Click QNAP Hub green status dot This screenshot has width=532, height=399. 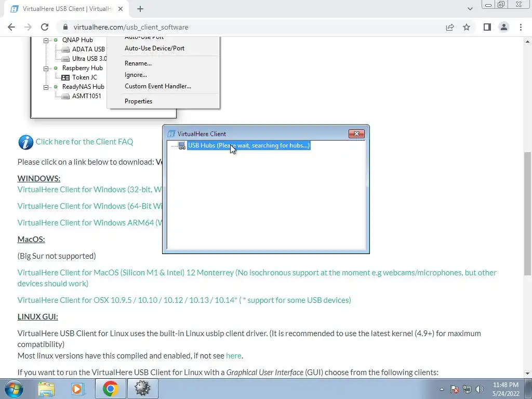coord(56,40)
